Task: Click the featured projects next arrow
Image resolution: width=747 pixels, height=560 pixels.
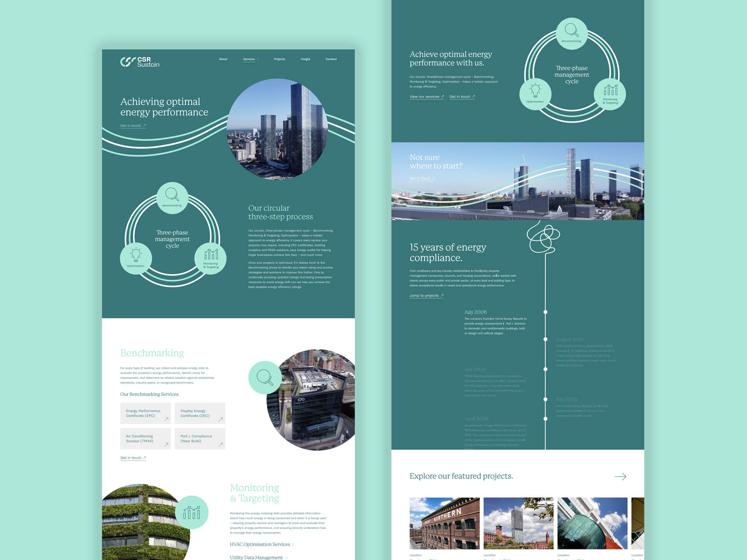Action: (x=621, y=476)
